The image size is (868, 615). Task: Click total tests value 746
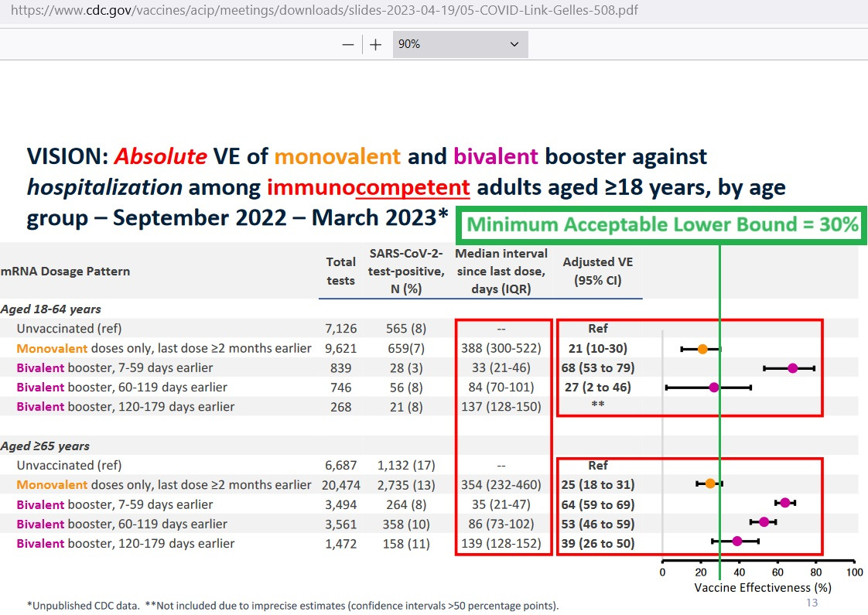tap(341, 388)
